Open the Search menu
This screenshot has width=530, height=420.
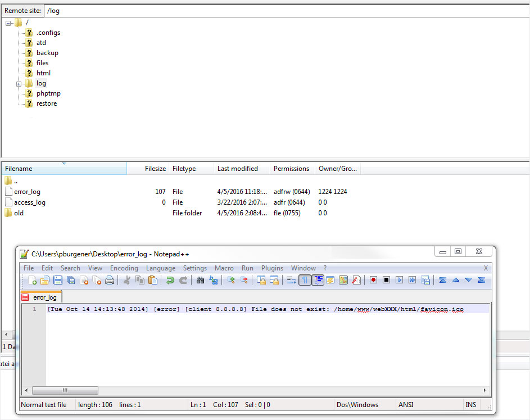pos(70,268)
